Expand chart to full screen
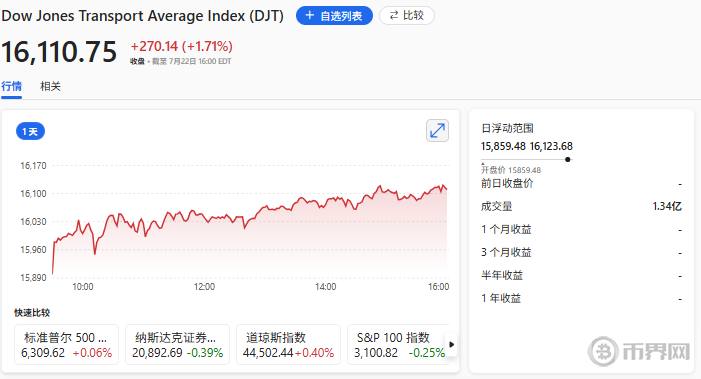The height and width of the screenshot is (379, 701). tap(437, 131)
